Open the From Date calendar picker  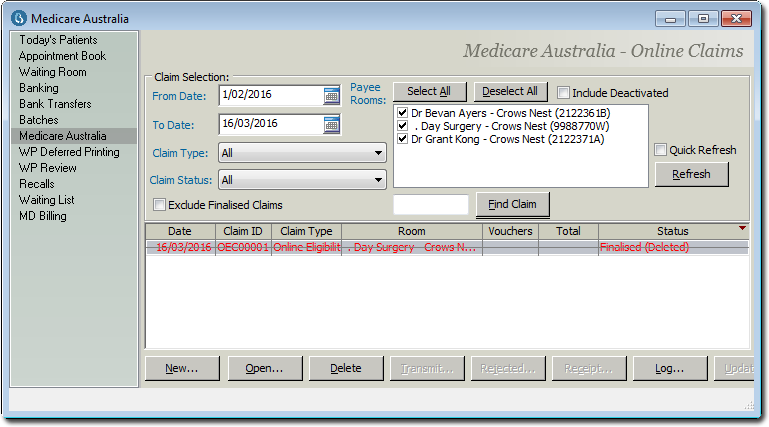(x=332, y=96)
